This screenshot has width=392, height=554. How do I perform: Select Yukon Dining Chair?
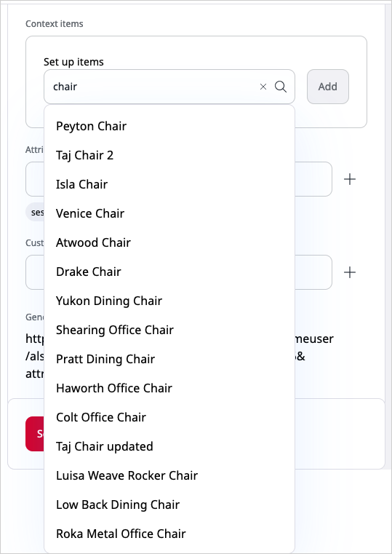coord(169,301)
